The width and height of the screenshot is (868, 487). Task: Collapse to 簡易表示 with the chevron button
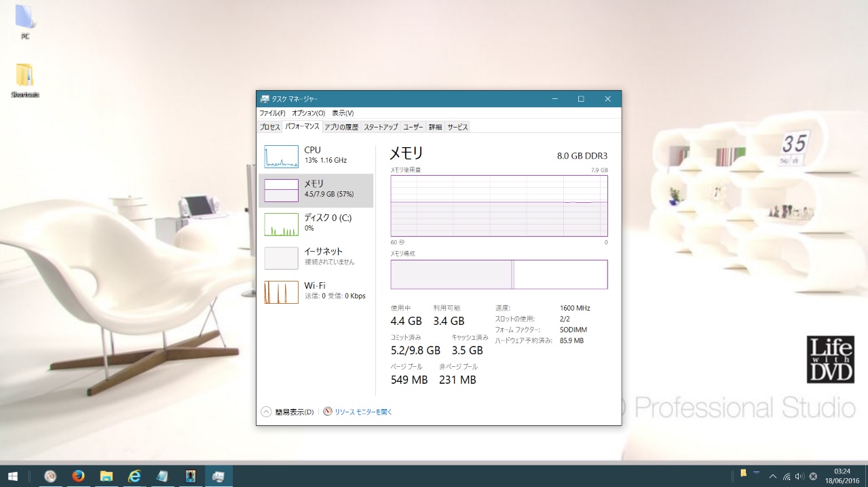(266, 412)
